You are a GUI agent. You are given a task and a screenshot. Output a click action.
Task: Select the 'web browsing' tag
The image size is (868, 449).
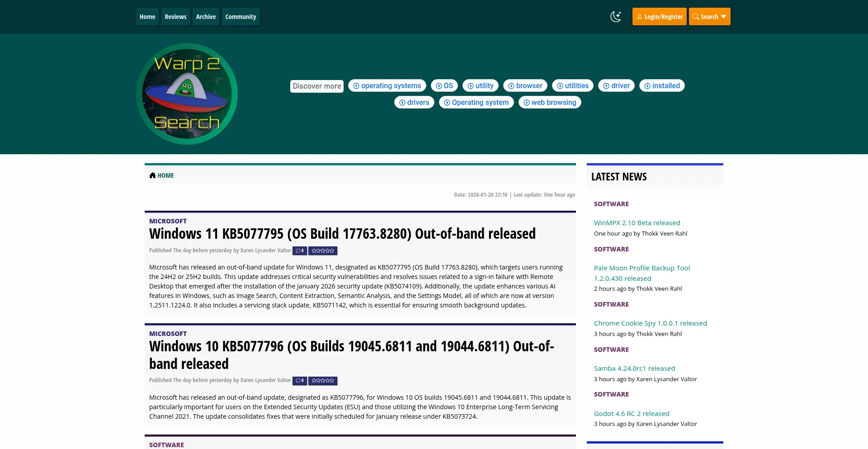point(550,103)
